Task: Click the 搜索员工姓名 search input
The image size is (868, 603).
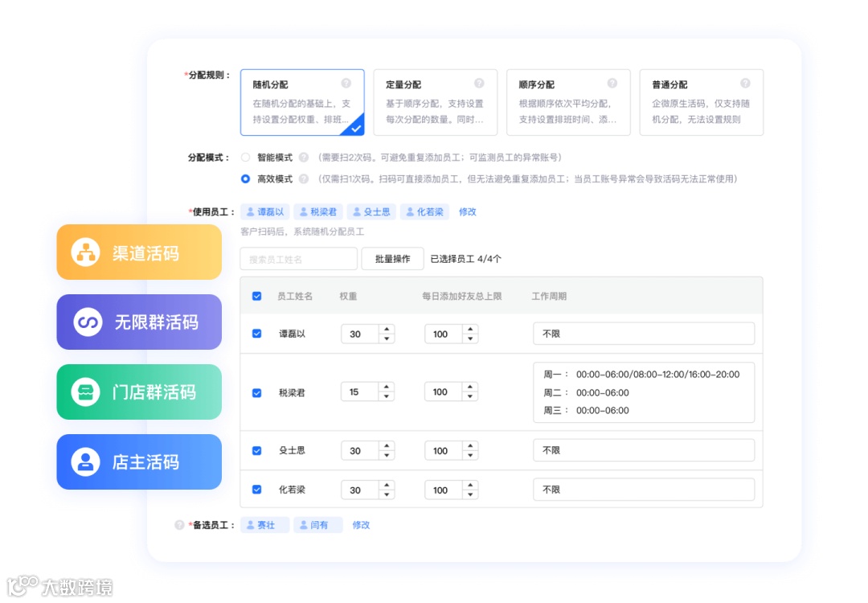Action: pyautogui.click(x=297, y=259)
